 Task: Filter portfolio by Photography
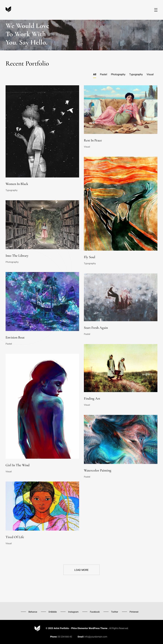click(118, 74)
